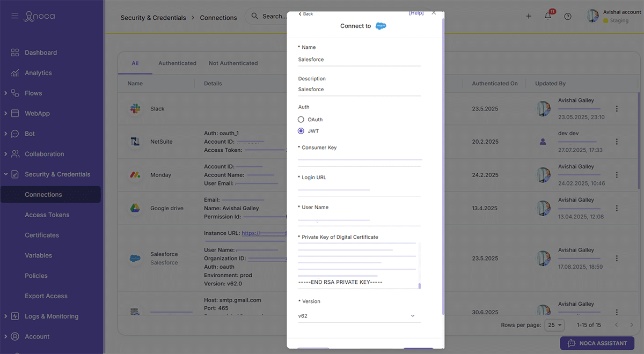Click the plus icon in top bar
Image resolution: width=644 pixels, height=354 pixels.
click(x=529, y=16)
